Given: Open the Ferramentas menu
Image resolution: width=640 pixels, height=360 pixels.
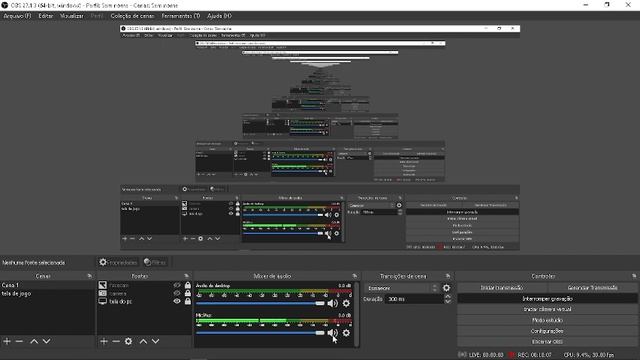Looking at the screenshot, I should point(181,16).
